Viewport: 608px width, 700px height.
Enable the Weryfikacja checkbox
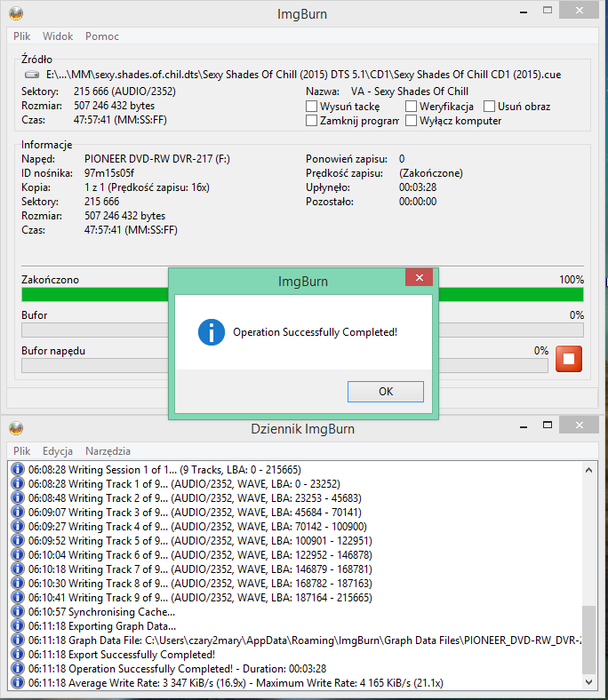pos(411,107)
